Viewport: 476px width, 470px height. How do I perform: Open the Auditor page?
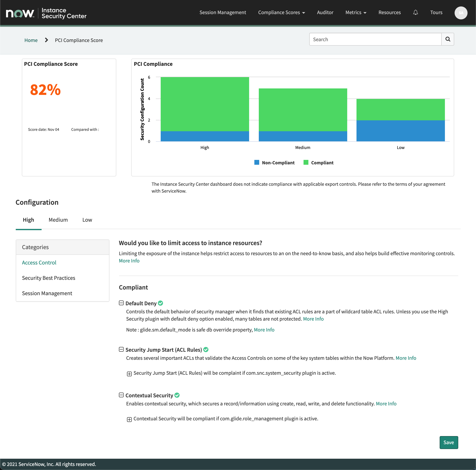tap(325, 12)
